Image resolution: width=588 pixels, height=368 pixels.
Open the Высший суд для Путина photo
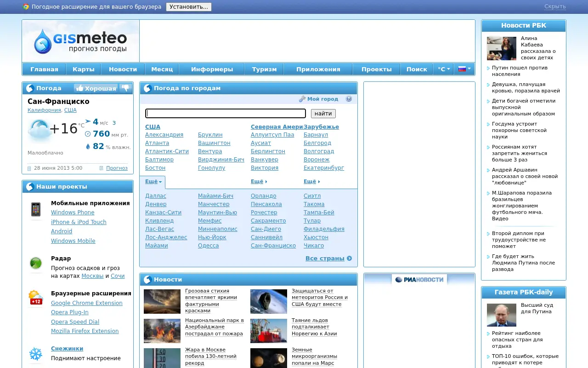502,315
